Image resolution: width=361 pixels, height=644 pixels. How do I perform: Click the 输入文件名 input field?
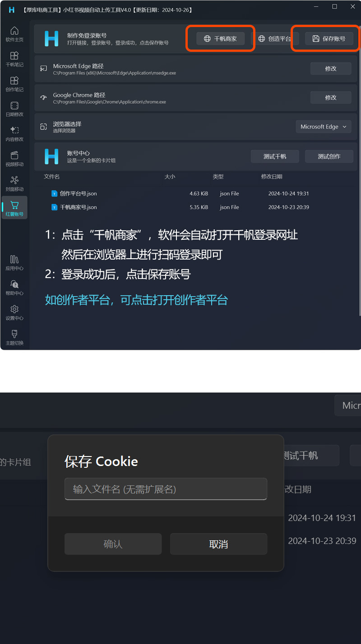point(166,489)
